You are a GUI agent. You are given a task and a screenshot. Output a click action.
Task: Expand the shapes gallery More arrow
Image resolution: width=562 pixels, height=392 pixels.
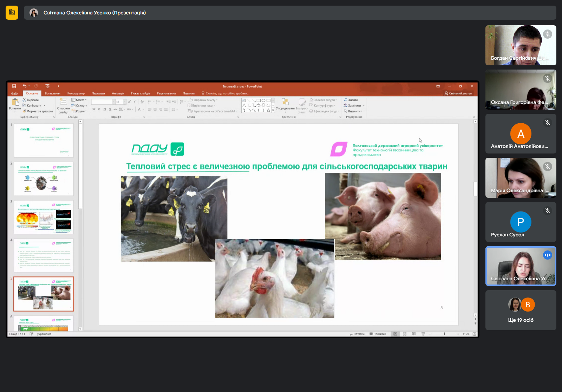[x=273, y=110]
